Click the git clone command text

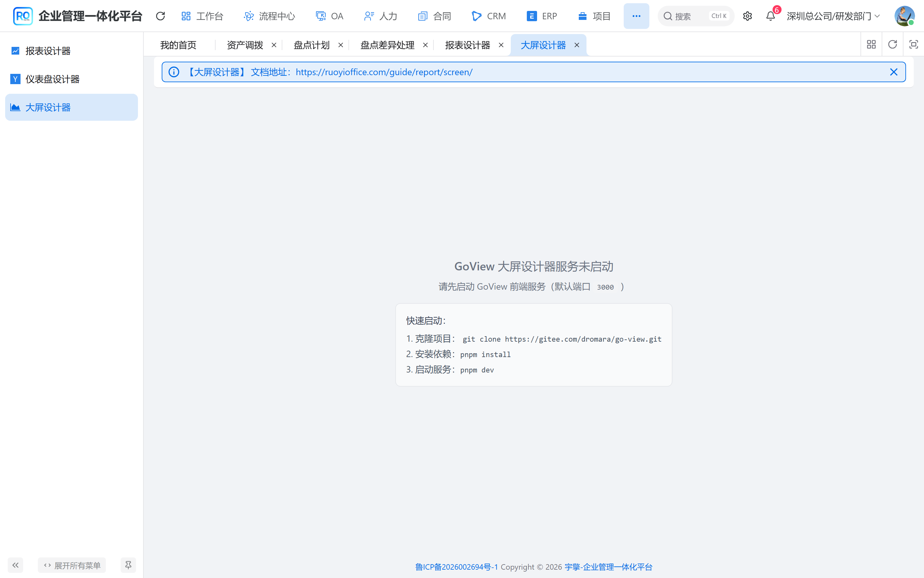[562, 339]
